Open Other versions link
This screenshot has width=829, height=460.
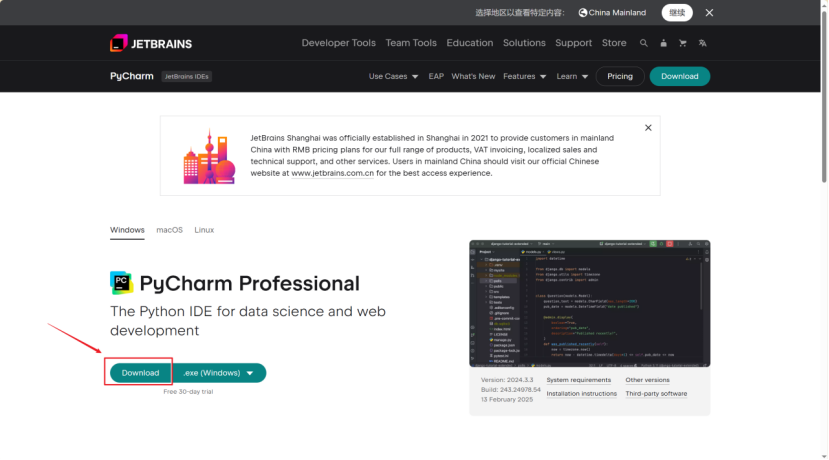(647, 380)
